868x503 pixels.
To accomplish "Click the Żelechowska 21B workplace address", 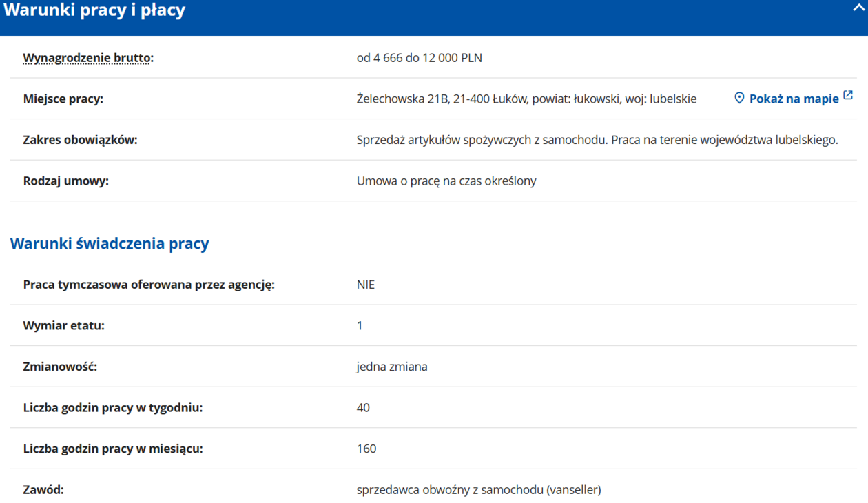I will point(526,99).
